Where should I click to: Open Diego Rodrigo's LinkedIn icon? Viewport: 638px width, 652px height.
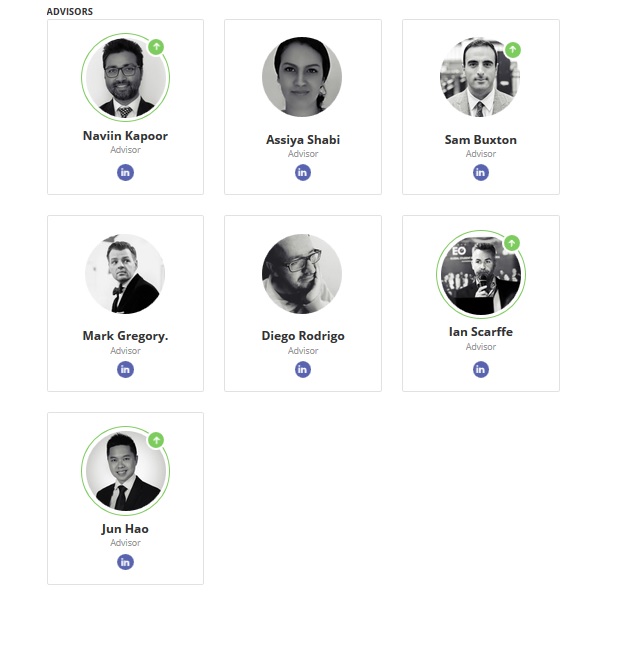click(x=303, y=369)
